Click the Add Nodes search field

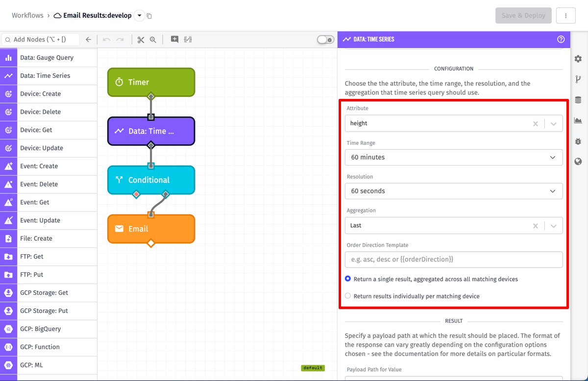tap(40, 40)
